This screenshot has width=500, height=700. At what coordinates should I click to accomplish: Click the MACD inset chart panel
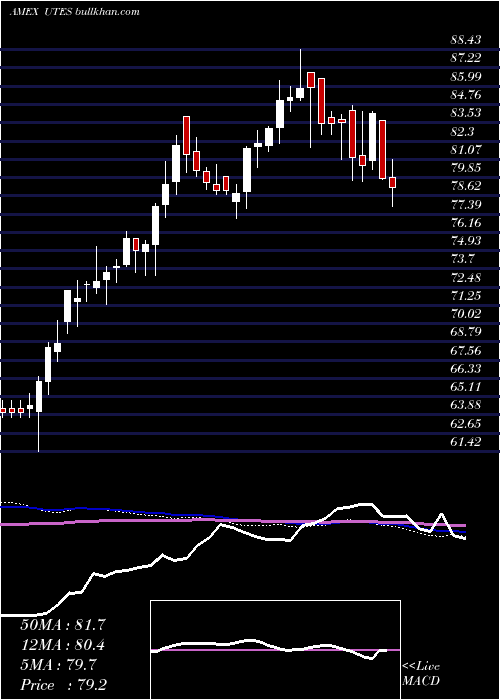(x=275, y=650)
